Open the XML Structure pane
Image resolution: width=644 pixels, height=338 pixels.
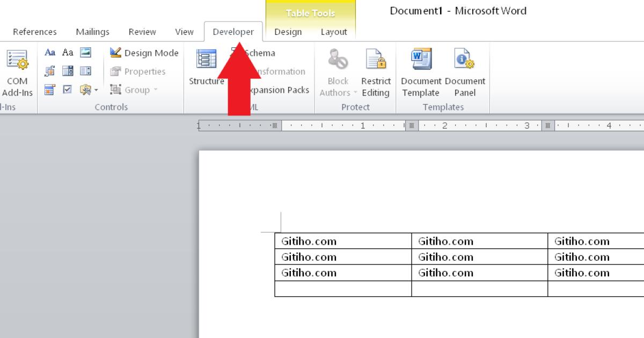click(x=207, y=67)
